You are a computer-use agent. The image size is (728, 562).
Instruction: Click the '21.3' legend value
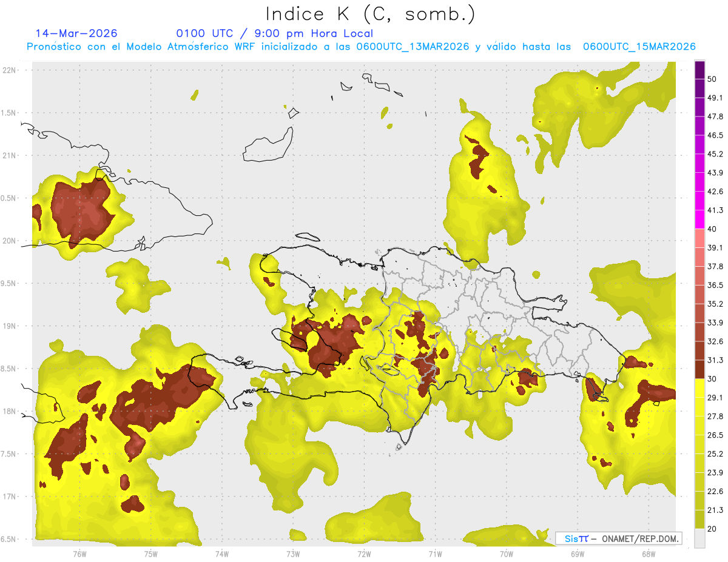coord(715,510)
